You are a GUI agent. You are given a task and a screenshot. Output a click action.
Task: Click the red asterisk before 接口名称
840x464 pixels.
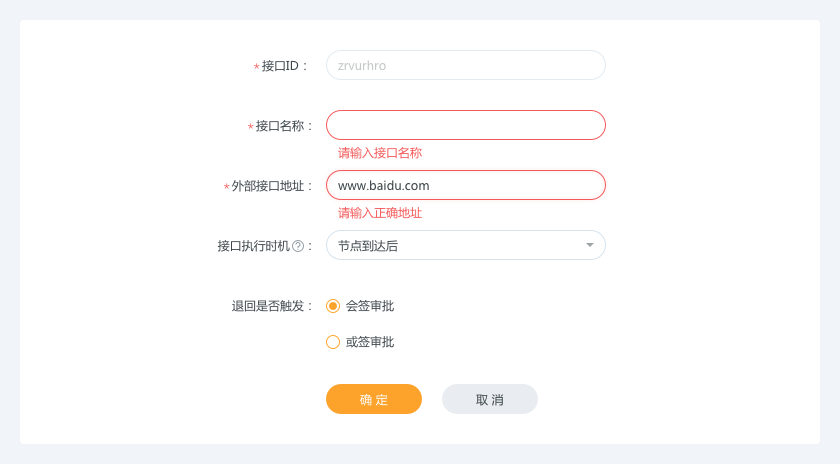click(250, 127)
